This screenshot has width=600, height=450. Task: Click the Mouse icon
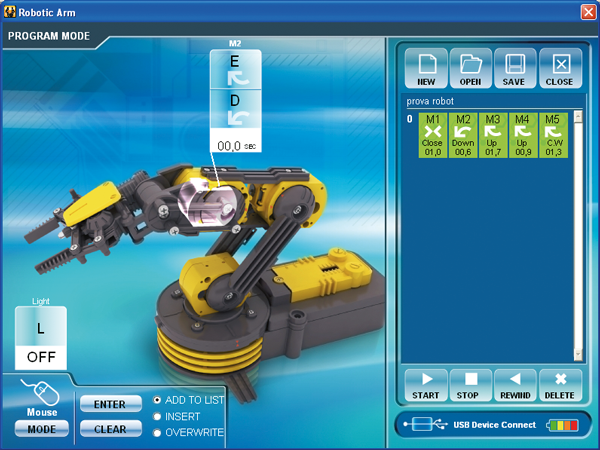pos(41,392)
